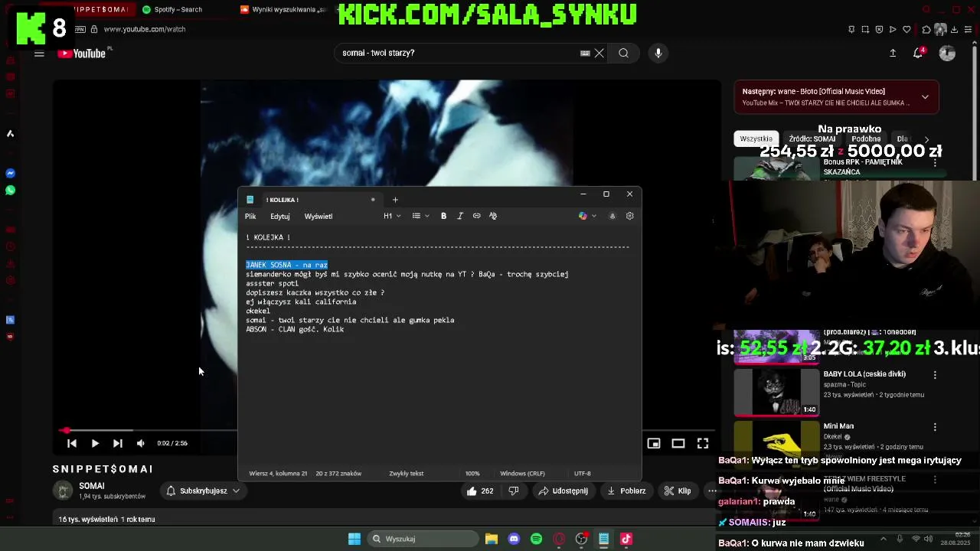Viewport: 980px width, 551px height.
Task: Like the video with 262 likes
Action: point(480,491)
